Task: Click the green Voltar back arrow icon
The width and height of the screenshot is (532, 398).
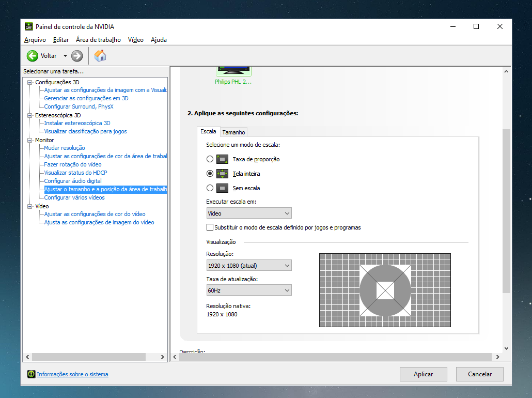Action: click(33, 56)
